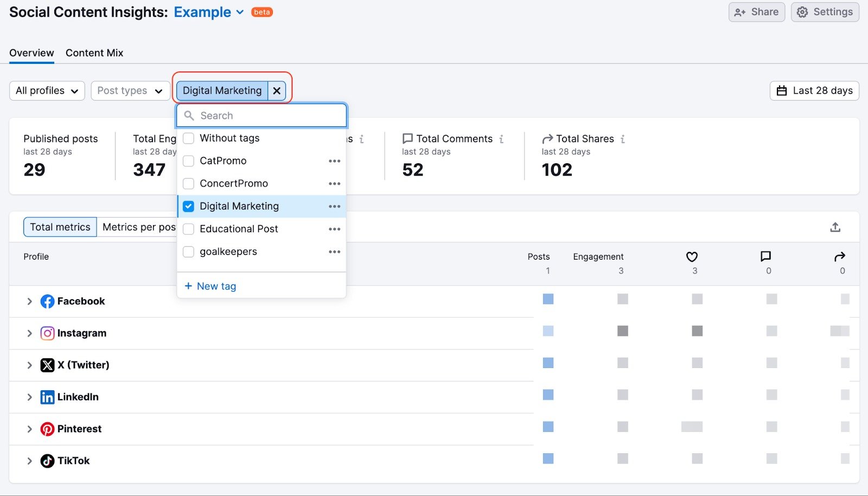Click the TikTok profile icon
The image size is (868, 496).
[47, 460]
